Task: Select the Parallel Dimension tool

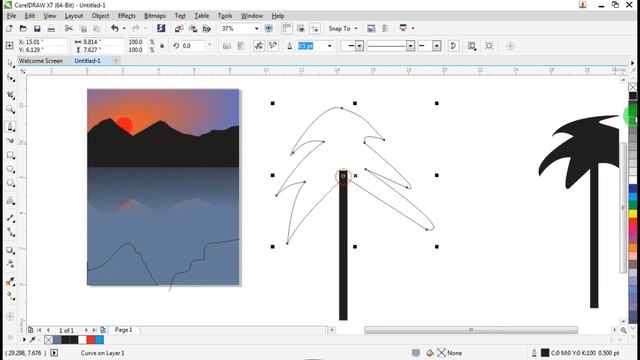Action: tap(11, 218)
